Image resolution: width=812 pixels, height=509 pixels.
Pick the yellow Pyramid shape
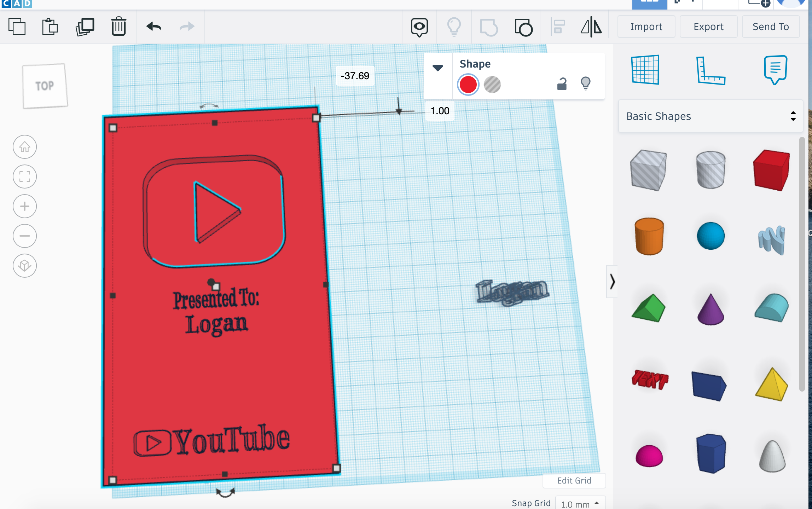point(772,384)
